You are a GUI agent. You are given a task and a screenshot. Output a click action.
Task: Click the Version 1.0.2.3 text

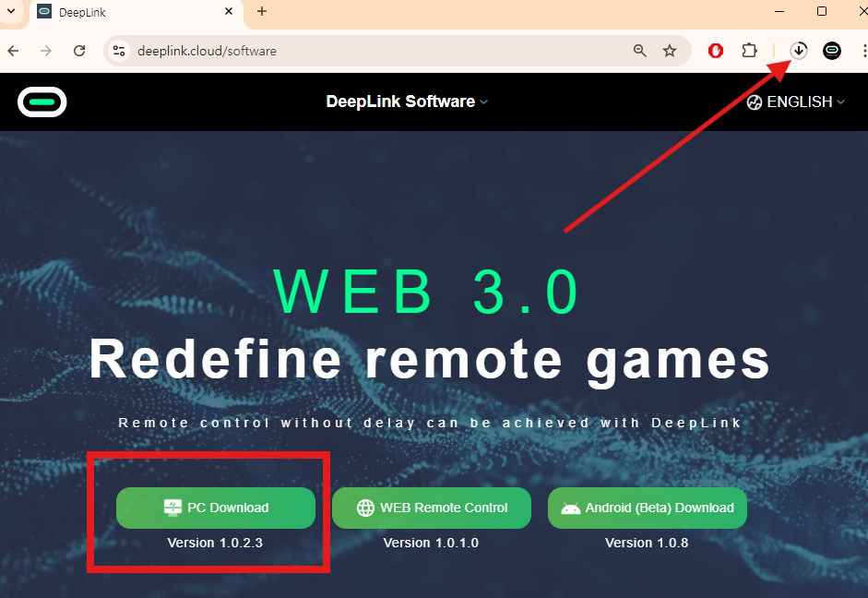(215, 544)
